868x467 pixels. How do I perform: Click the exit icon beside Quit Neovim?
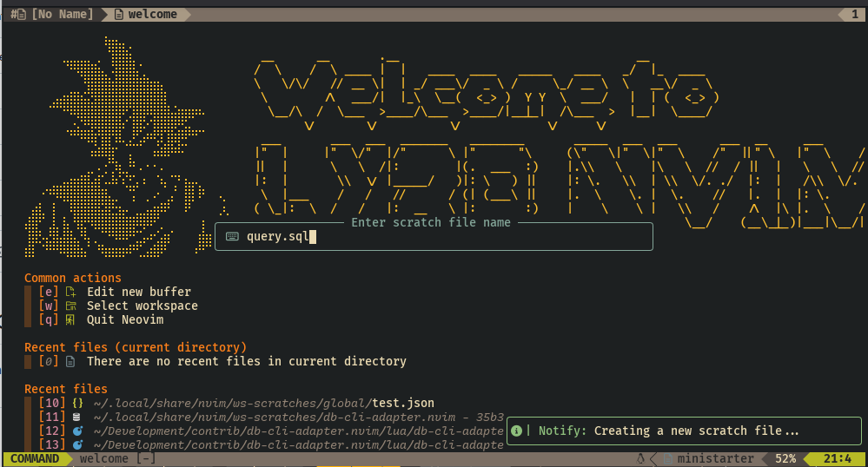[x=71, y=319]
